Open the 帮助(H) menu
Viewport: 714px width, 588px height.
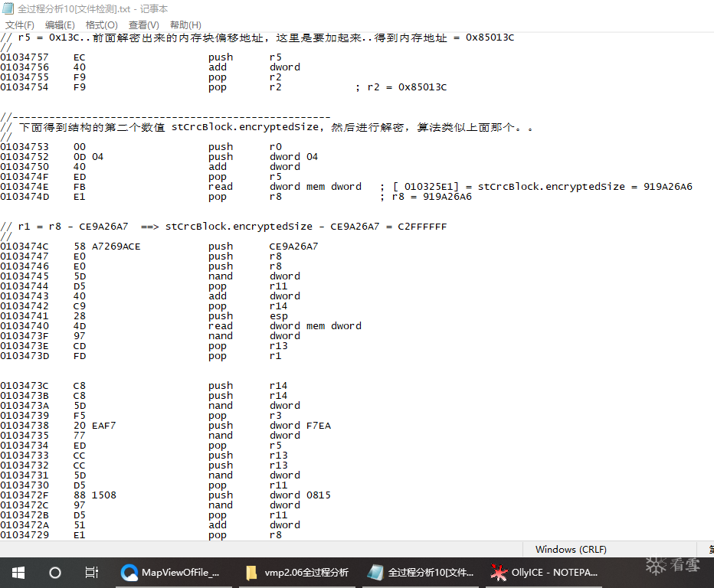185,25
